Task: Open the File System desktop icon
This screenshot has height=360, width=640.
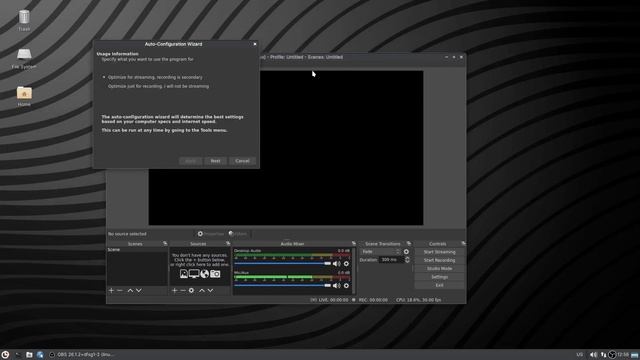Action: [x=24, y=58]
